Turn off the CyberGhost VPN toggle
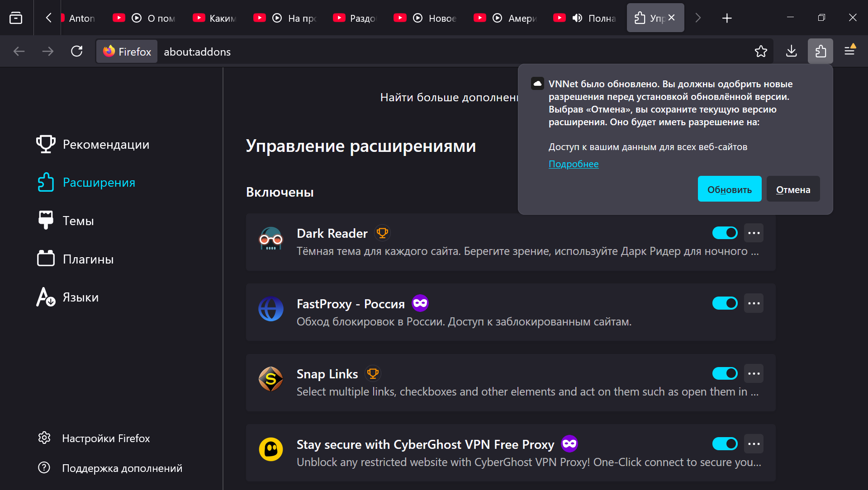This screenshot has width=868, height=490. click(x=725, y=443)
